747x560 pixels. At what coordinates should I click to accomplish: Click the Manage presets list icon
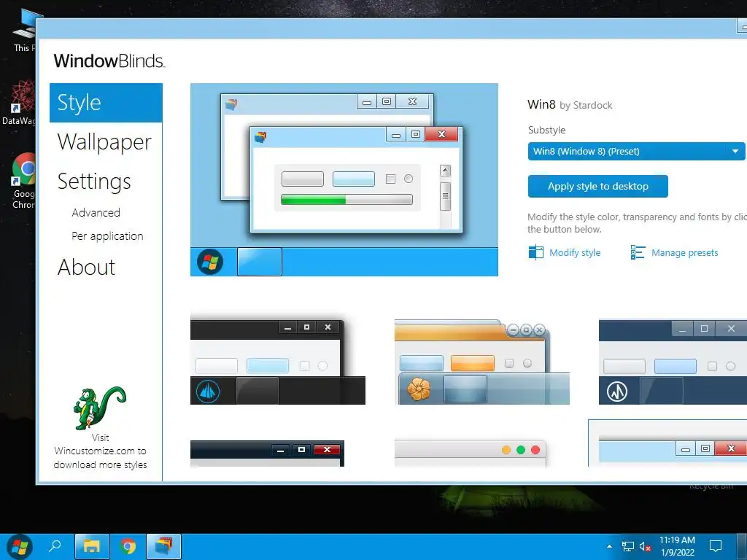(x=638, y=252)
